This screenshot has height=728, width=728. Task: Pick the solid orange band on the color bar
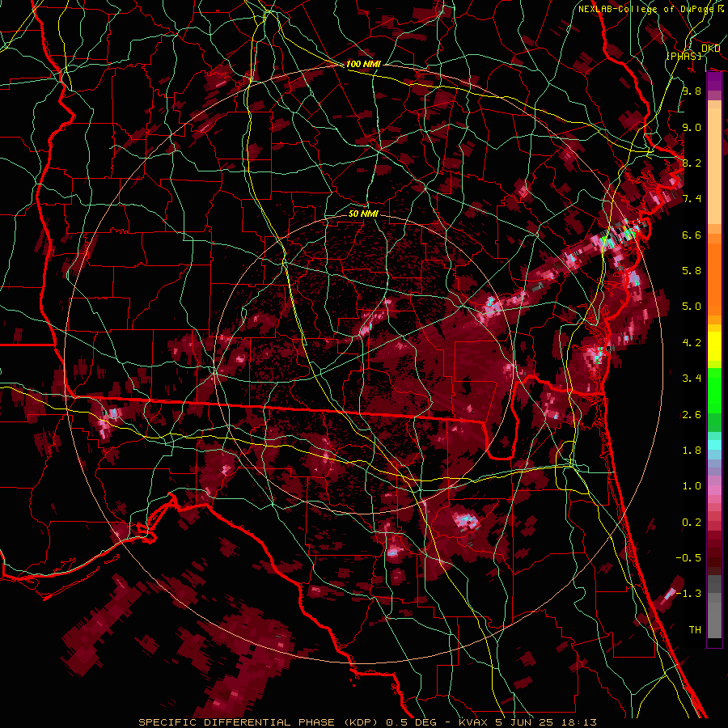coord(714,278)
